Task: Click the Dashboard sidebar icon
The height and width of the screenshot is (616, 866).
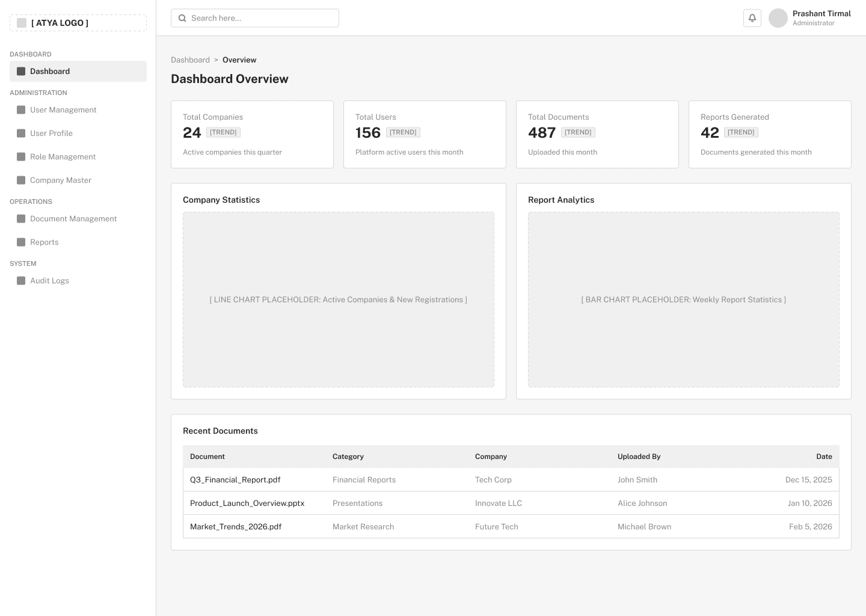Action: point(21,71)
